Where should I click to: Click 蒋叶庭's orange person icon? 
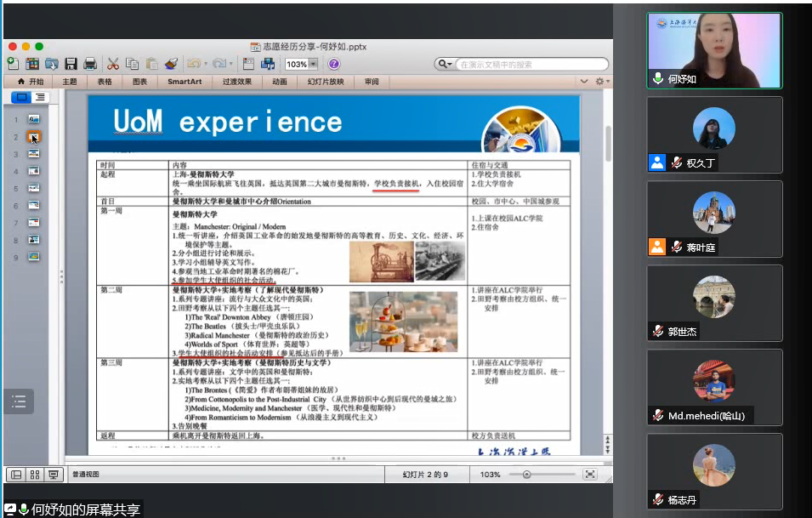[x=657, y=247]
